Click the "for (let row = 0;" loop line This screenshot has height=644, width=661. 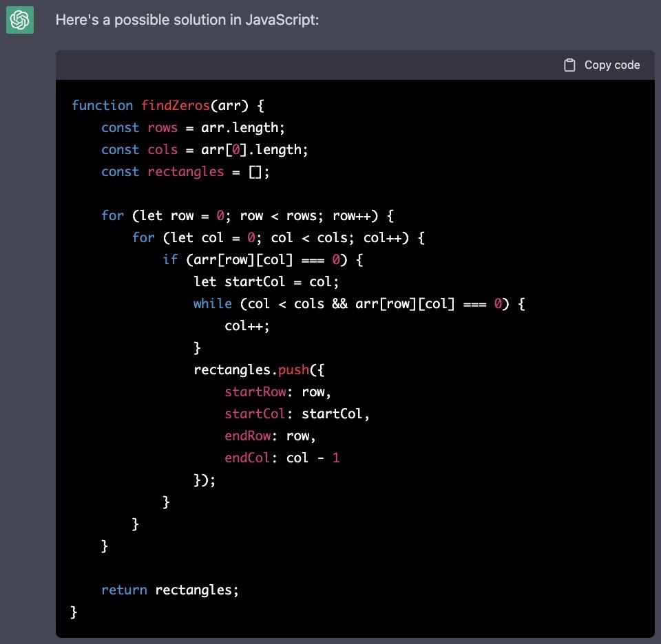point(247,215)
